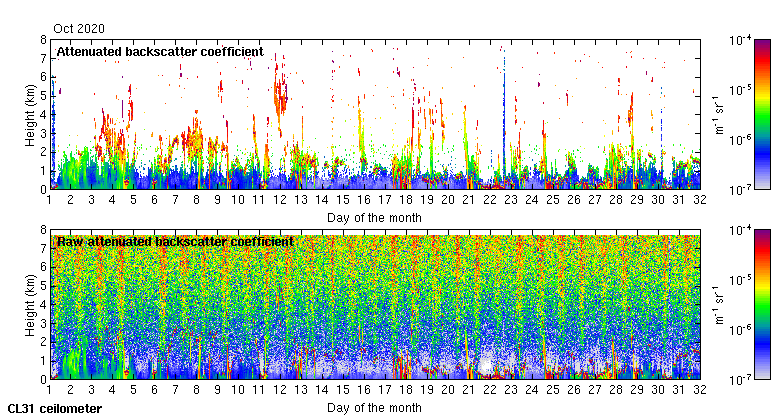Click day 15 tick label under the lower plot
The height and width of the screenshot is (420, 780).
343,390
